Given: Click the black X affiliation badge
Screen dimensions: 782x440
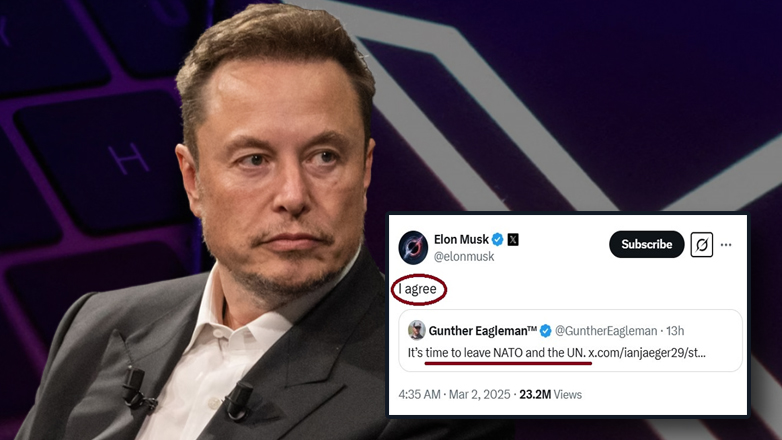Looking at the screenshot, I should point(514,240).
